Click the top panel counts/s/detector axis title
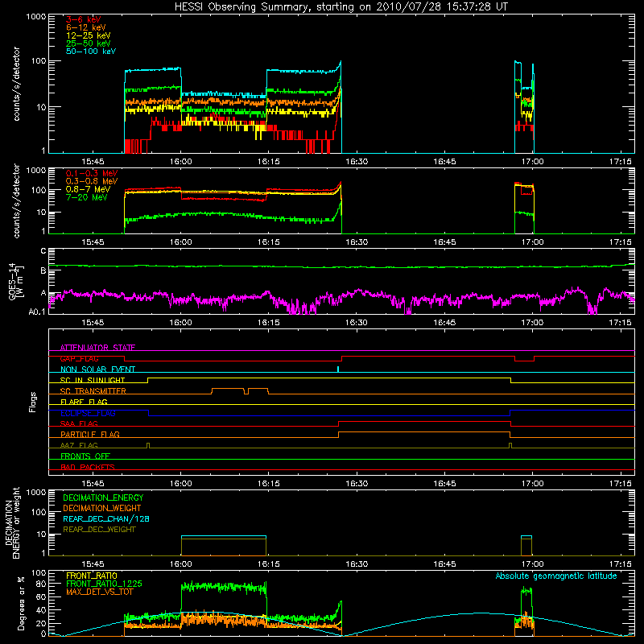The image size is (644, 644). coord(16,84)
